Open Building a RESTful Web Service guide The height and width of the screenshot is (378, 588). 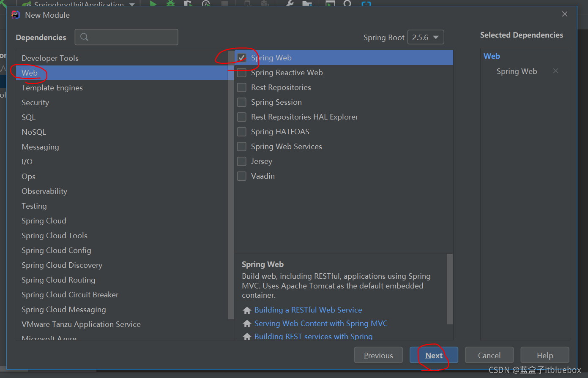pyautogui.click(x=308, y=310)
